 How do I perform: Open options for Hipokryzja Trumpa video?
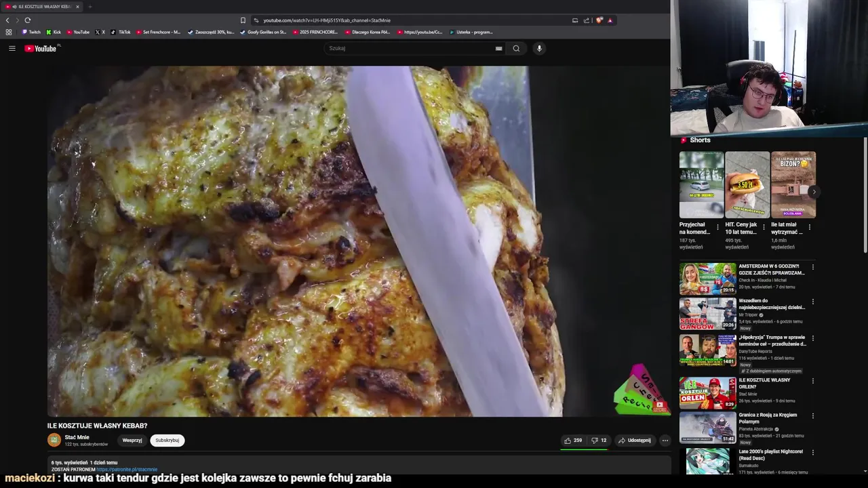812,338
